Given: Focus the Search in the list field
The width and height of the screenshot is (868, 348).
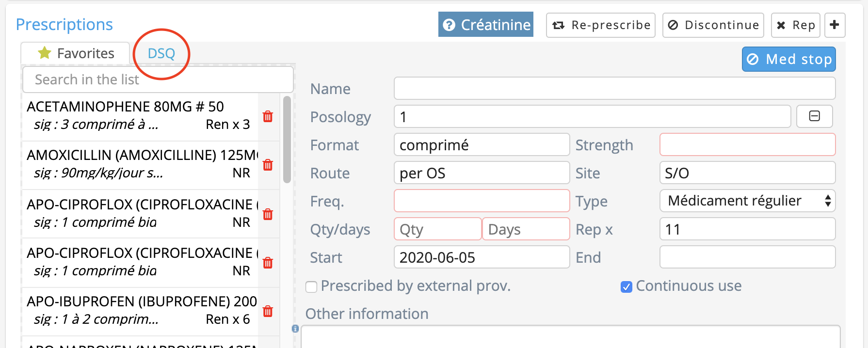Looking at the screenshot, I should [x=158, y=79].
